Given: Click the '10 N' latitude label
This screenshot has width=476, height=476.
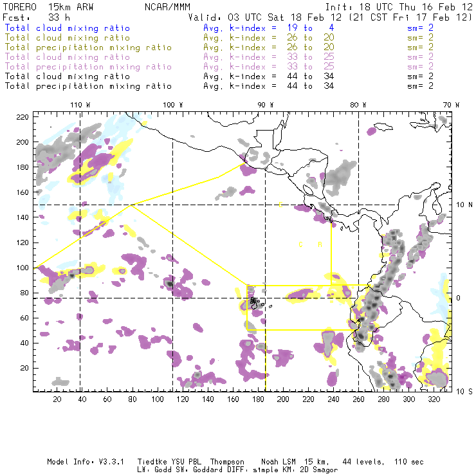Looking at the screenshot, I should (x=464, y=205).
